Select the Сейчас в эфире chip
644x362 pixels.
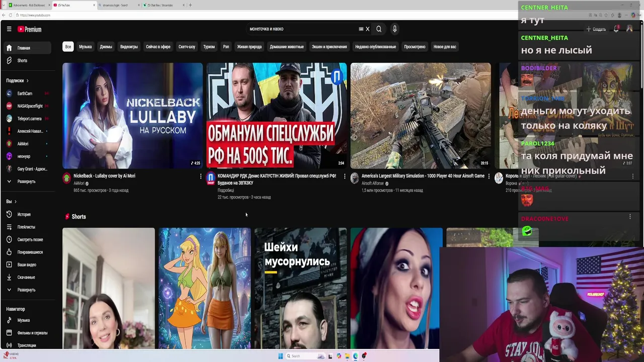coord(158,47)
